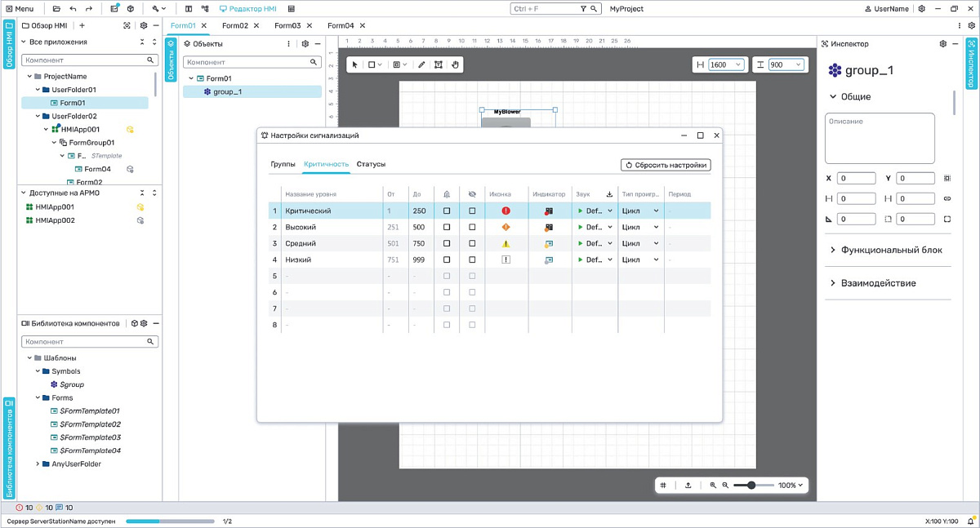Click the zoom in magnifier icon
Viewport: 980px width, 528px height.
pos(713,486)
